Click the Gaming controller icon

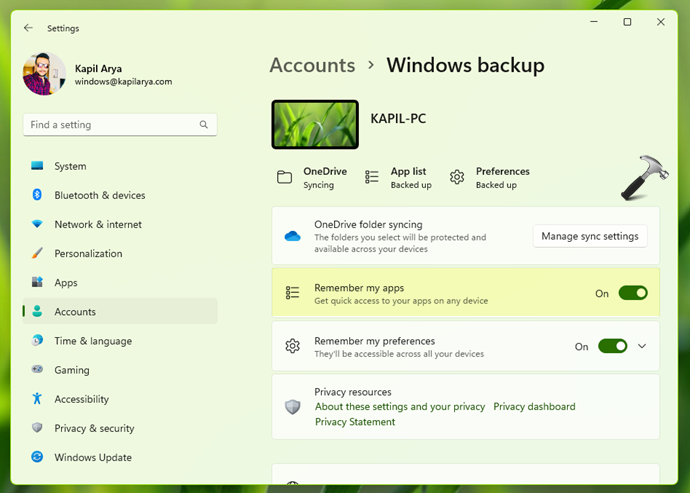[37, 370]
